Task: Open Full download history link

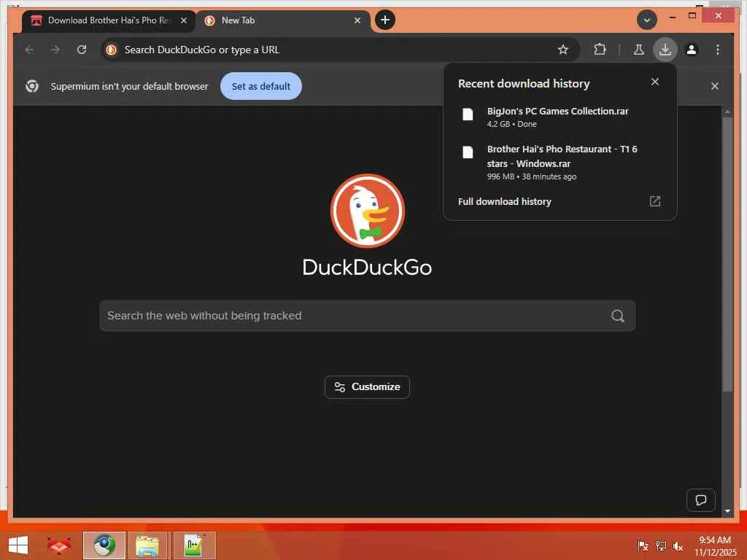Action: [x=505, y=201]
